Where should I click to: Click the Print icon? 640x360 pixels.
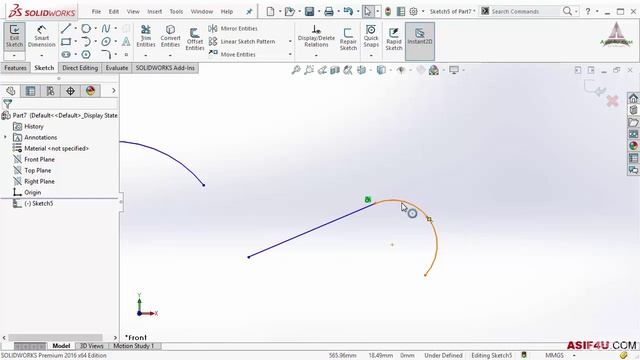[x=329, y=11]
